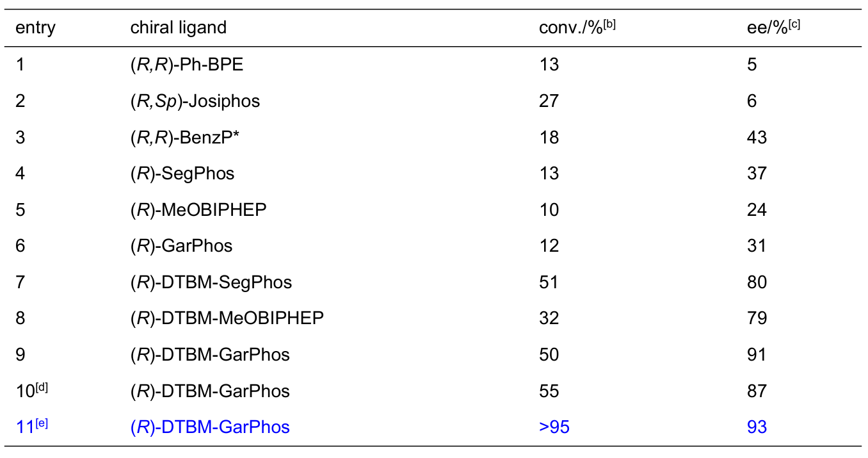Click the (R)-SegPhos ligand in entry 4
The width and height of the screenshot is (868, 458).
click(x=182, y=174)
